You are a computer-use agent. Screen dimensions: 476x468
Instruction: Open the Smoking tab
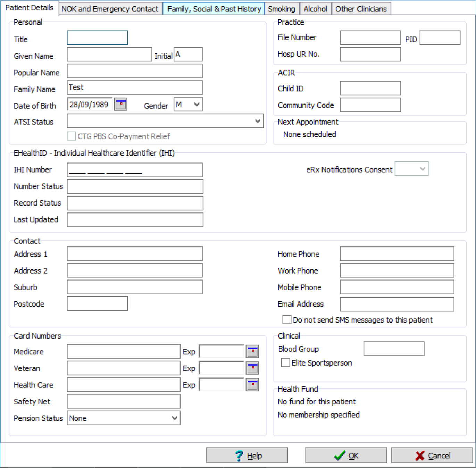[281, 9]
